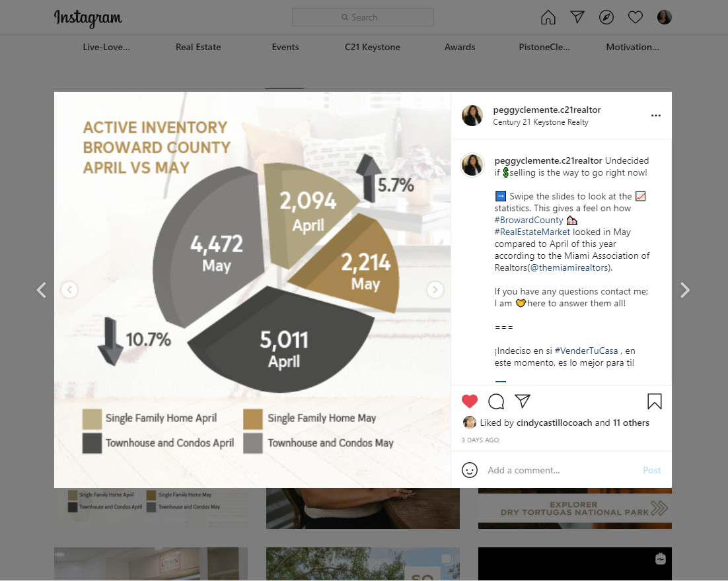The image size is (728, 581).
Task: Show next slide in carousel
Action: coord(435,290)
